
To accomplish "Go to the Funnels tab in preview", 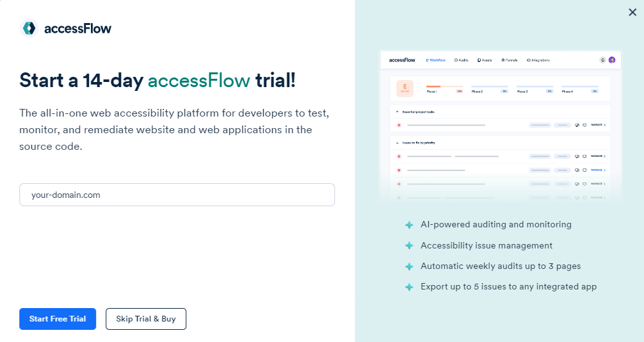I will pyautogui.click(x=510, y=60).
